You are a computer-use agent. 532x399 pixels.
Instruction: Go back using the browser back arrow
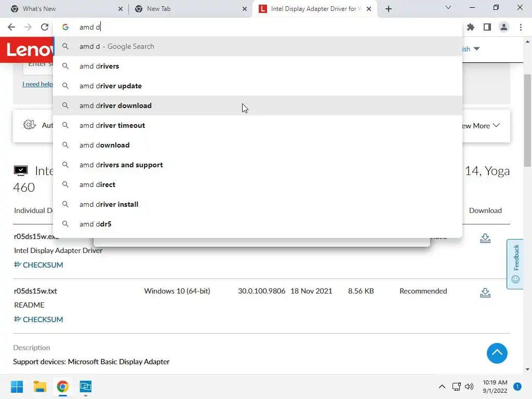tap(11, 27)
